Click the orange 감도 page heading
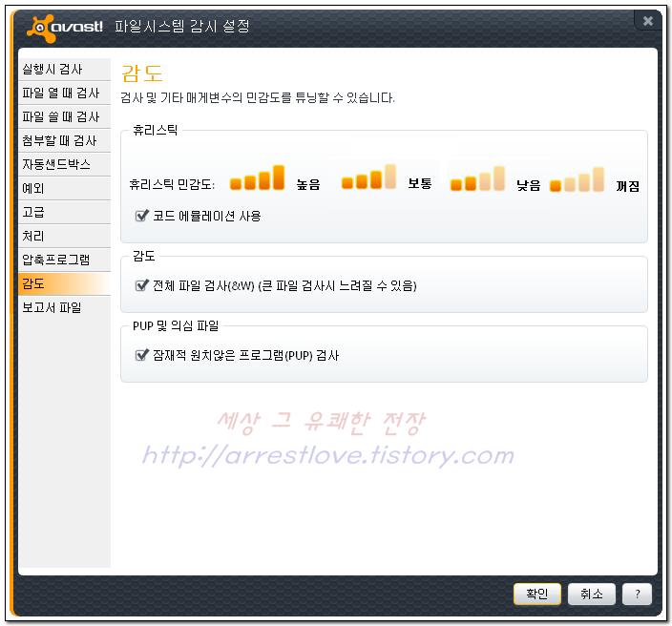 click(142, 73)
